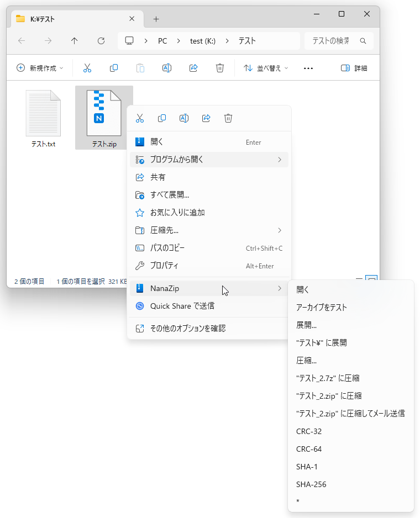Choose パスのコピー in context menu
The width and height of the screenshot is (420, 518).
[209, 248]
